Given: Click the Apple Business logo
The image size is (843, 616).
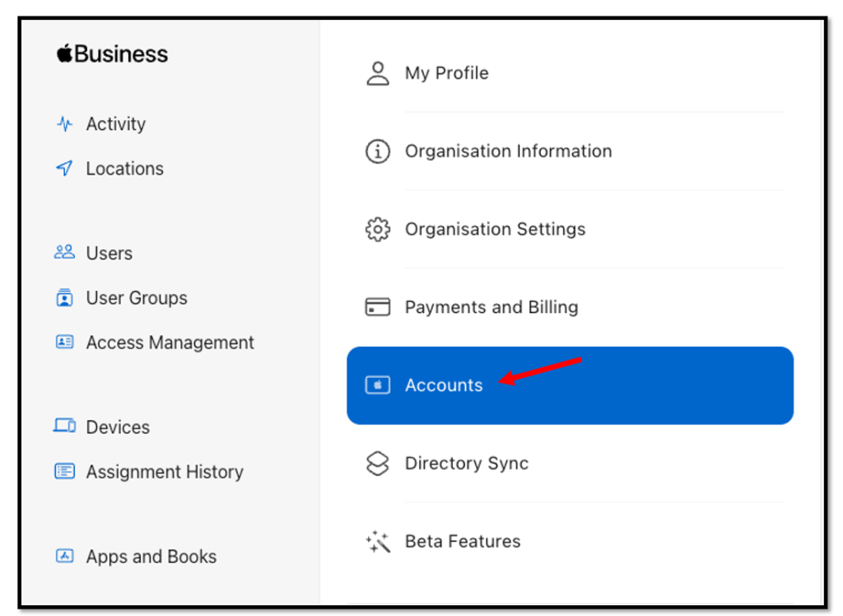Looking at the screenshot, I should 113,54.
